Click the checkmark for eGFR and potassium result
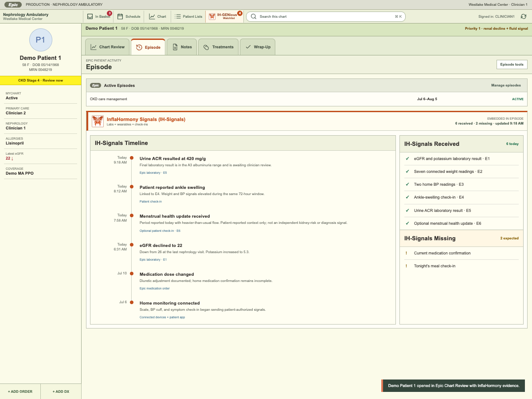Viewport: 532px width, 399px height. pos(407,158)
